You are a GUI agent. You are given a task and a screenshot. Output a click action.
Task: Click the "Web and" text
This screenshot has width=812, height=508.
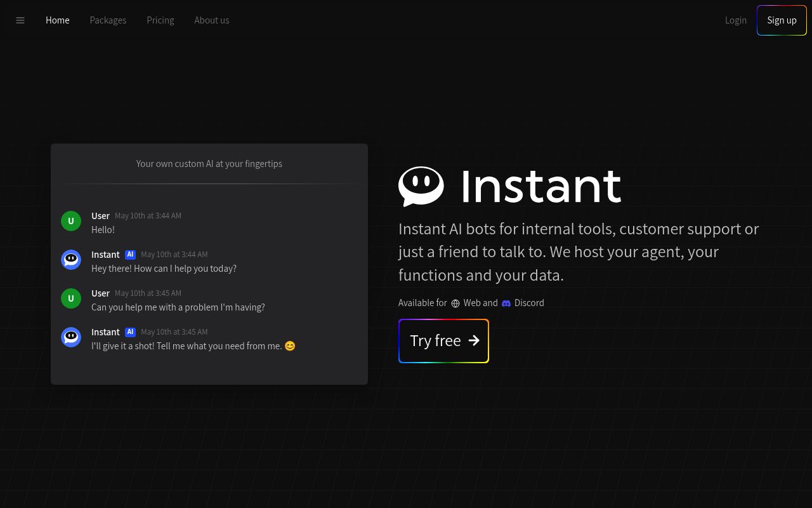[481, 303]
